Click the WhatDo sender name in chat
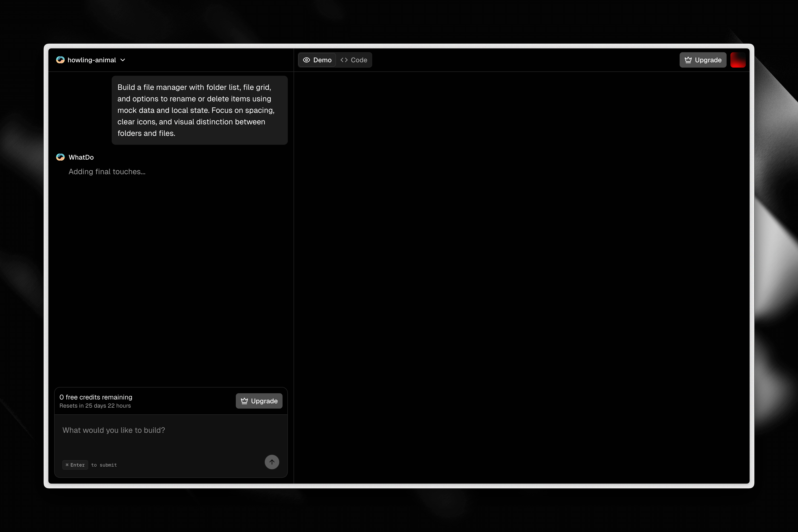The image size is (798, 532). coord(81,157)
